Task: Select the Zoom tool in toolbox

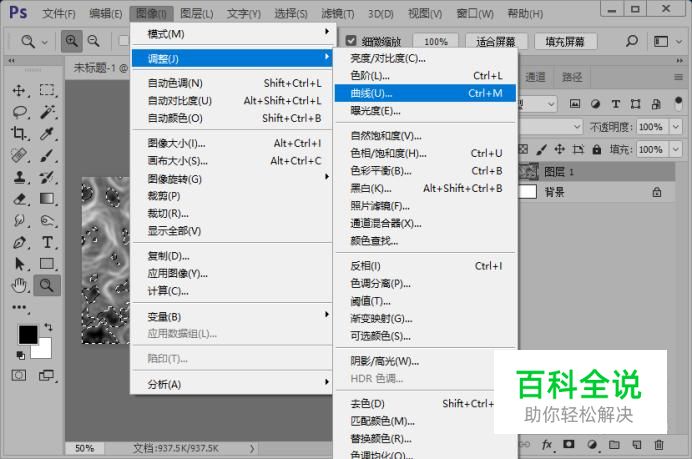Action: pos(47,286)
